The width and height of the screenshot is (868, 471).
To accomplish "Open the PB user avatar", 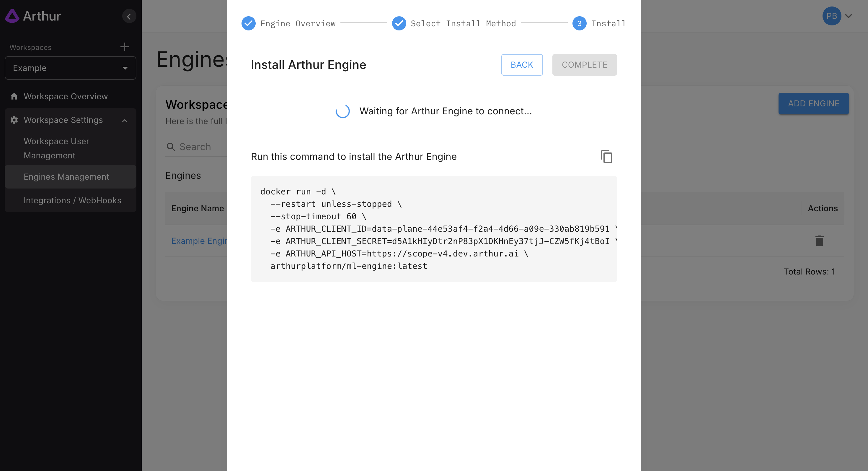I will click(x=831, y=16).
